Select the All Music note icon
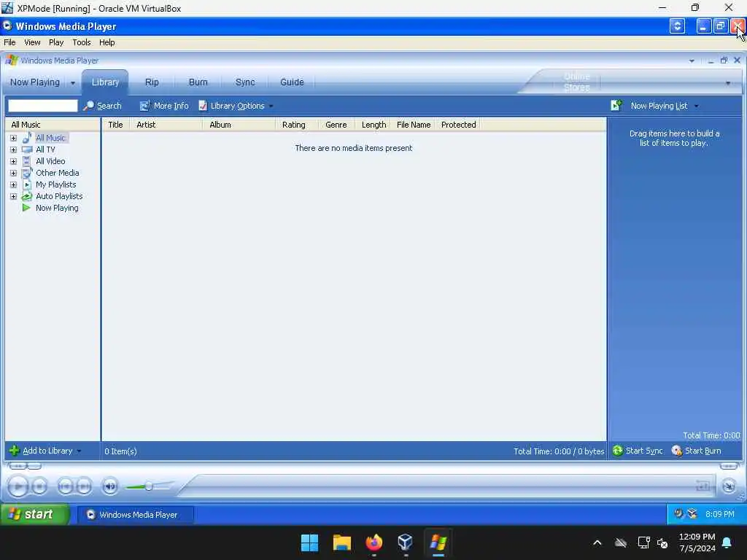 (x=27, y=138)
